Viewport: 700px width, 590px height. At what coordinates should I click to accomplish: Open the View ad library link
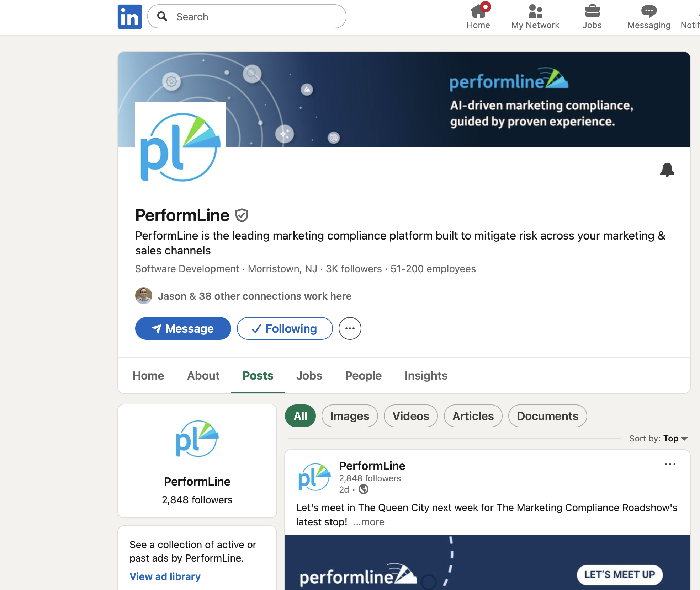coord(165,576)
